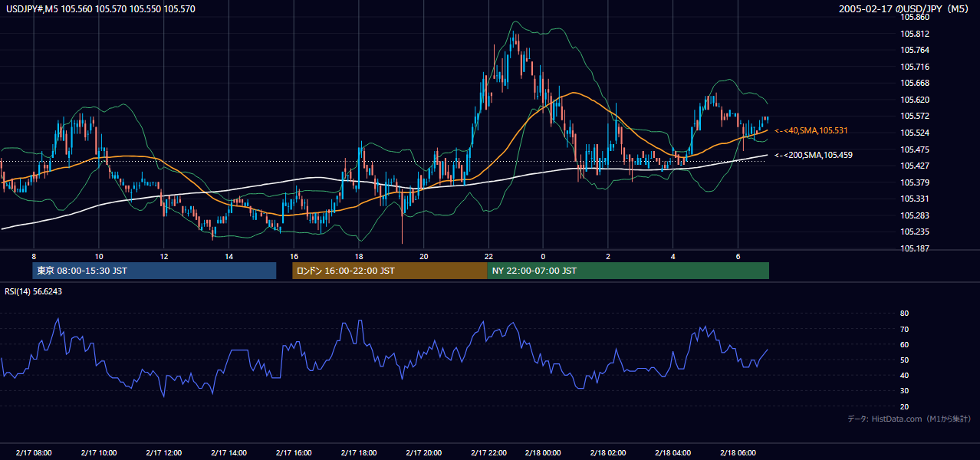Click price axis value 105.331
The image size is (980, 460).
915,199
